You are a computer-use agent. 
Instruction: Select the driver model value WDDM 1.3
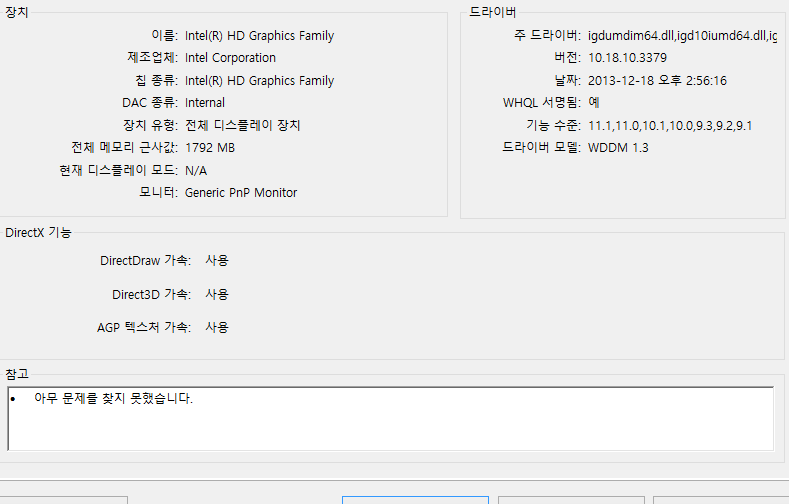(618, 147)
